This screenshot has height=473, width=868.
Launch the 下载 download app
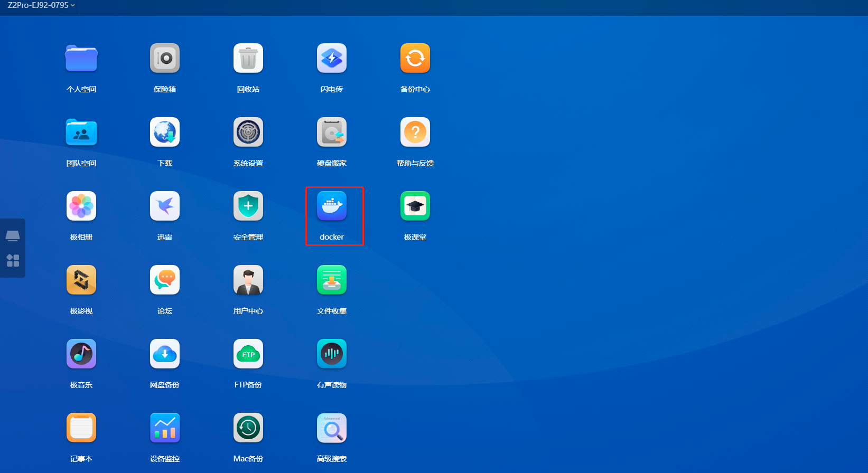[x=165, y=132]
